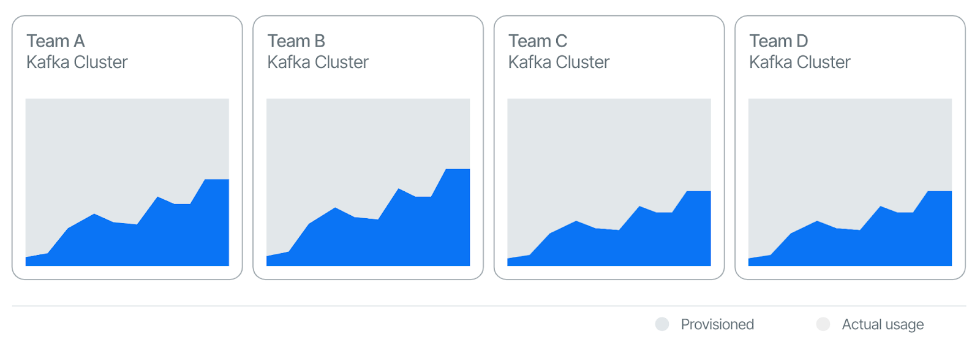The width and height of the screenshot is (980, 350).
Task: Click the Team B card title
Action: (296, 41)
